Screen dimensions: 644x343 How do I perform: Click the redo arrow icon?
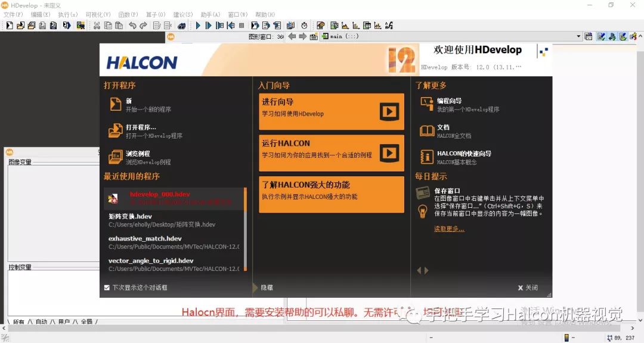pyautogui.click(x=143, y=26)
